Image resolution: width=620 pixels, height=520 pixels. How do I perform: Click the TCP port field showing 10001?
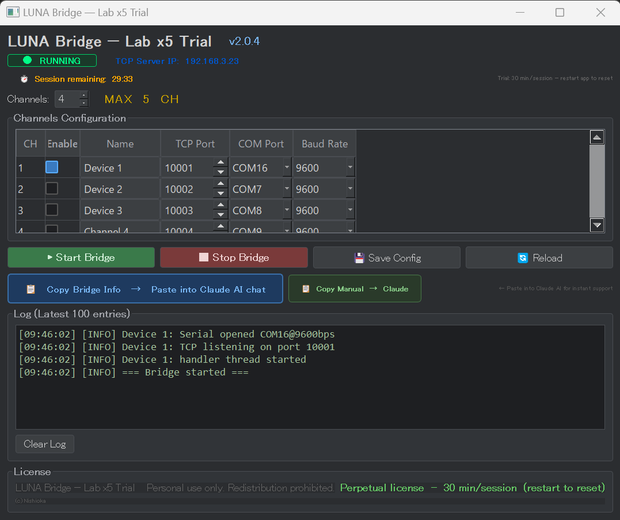click(x=187, y=168)
